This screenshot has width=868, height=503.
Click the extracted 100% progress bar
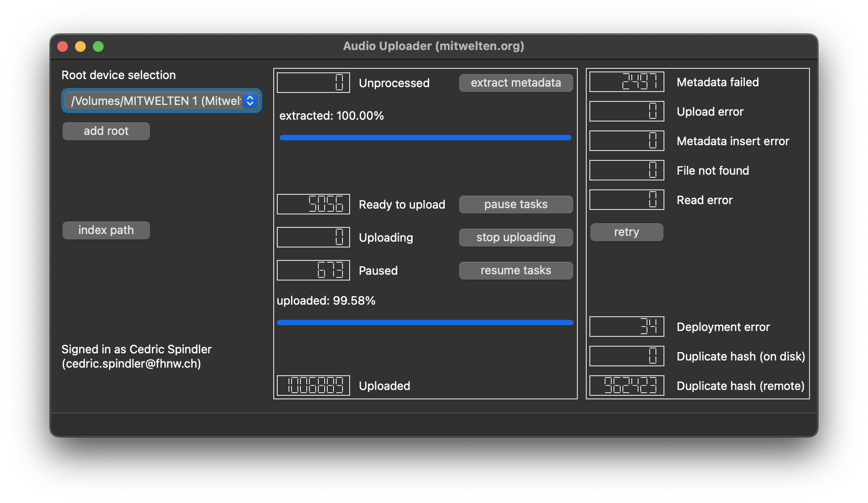coord(425,138)
